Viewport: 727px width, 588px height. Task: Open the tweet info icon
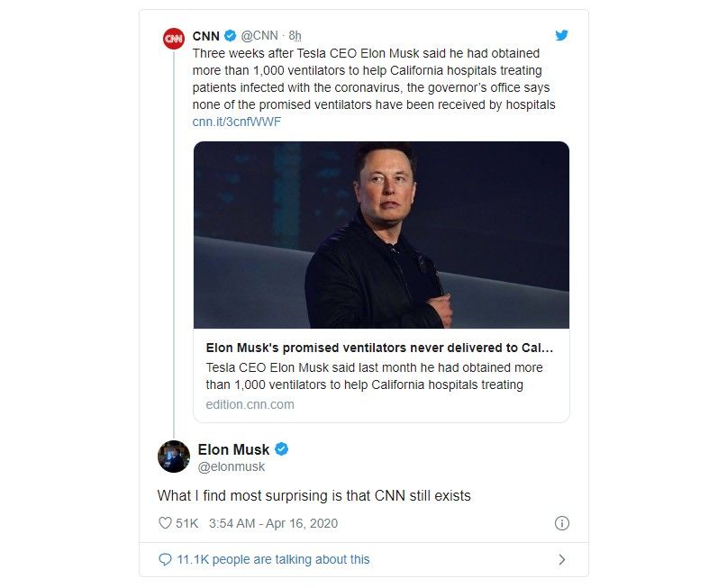coord(562,523)
